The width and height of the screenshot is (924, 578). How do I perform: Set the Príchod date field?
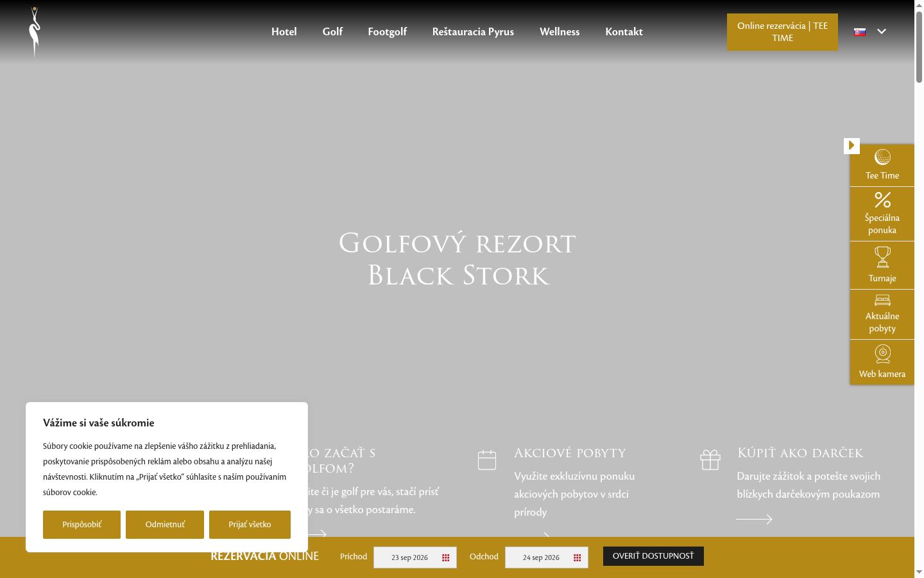[415, 557]
